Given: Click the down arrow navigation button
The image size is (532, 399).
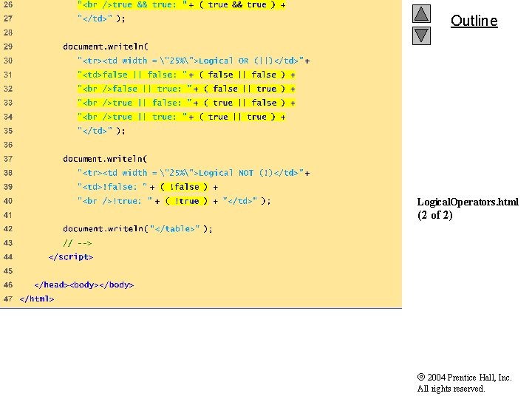Looking at the screenshot, I should coord(421,35).
